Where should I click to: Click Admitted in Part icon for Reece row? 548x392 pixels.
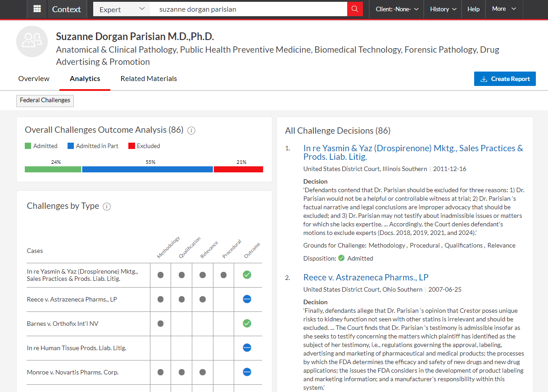click(247, 299)
